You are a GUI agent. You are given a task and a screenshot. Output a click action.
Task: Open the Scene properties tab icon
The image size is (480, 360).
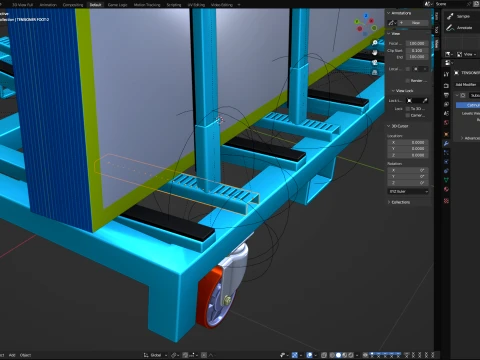point(446,114)
